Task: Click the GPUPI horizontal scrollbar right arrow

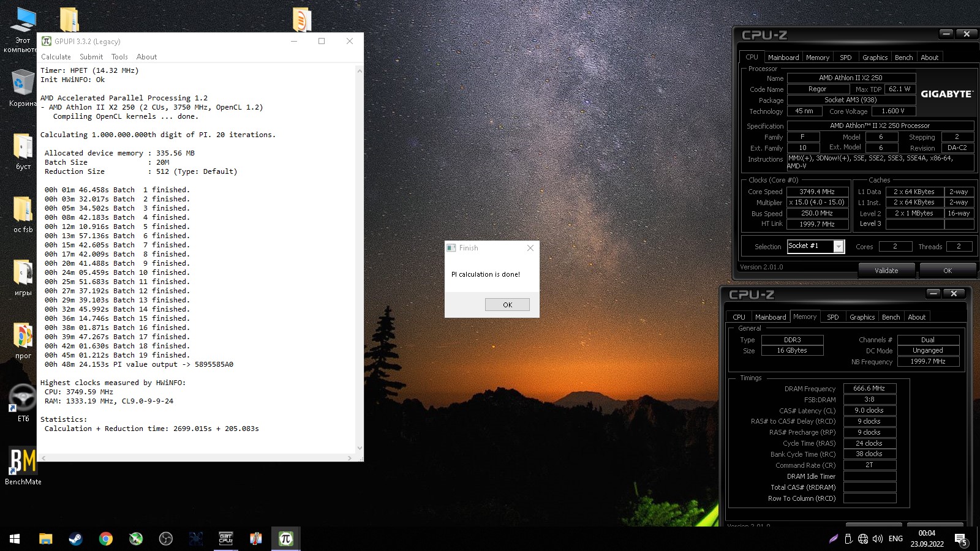Action: tap(350, 458)
